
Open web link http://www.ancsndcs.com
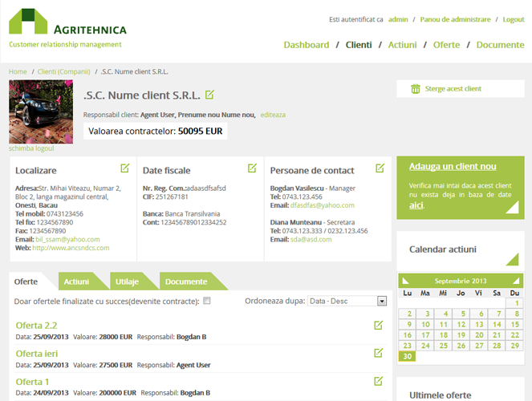71,248
